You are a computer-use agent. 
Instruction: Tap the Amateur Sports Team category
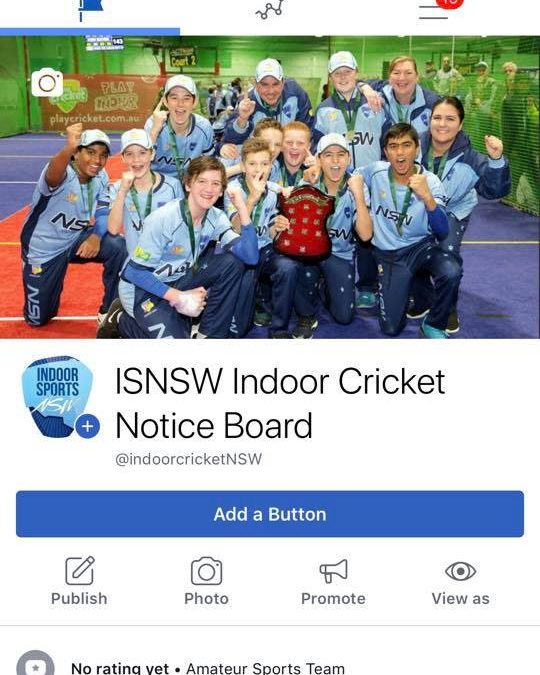coord(265,668)
